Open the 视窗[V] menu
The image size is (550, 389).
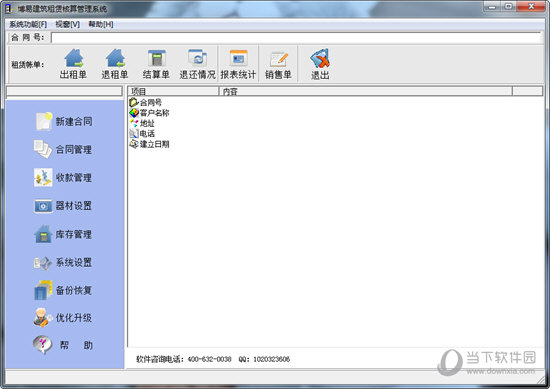coord(68,24)
